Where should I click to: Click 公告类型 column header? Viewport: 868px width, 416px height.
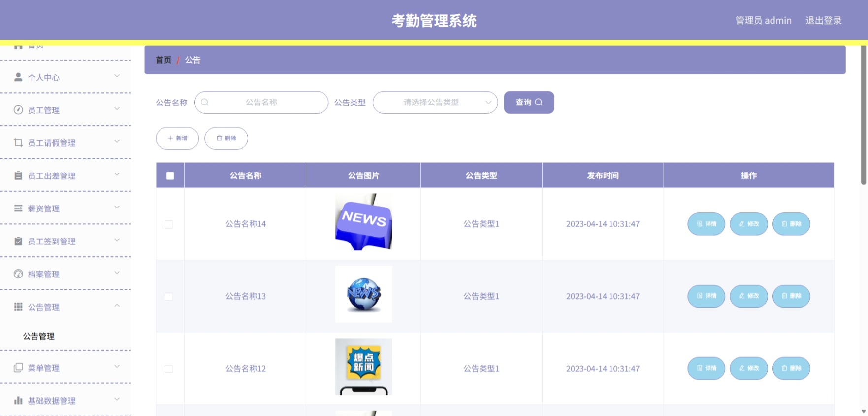click(481, 175)
